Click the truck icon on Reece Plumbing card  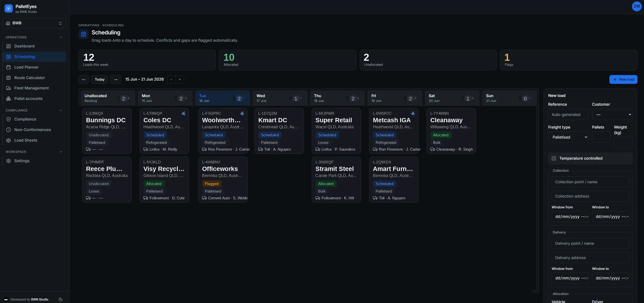[88, 198]
